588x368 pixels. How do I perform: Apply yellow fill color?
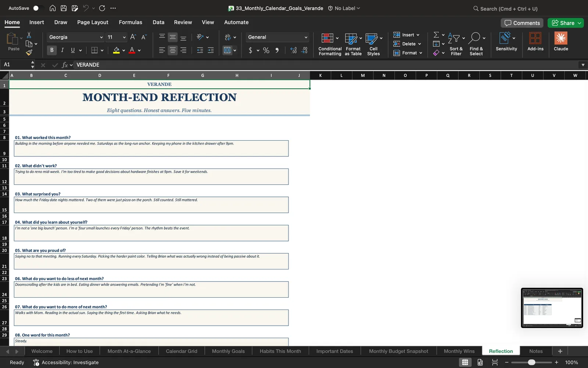point(116,50)
